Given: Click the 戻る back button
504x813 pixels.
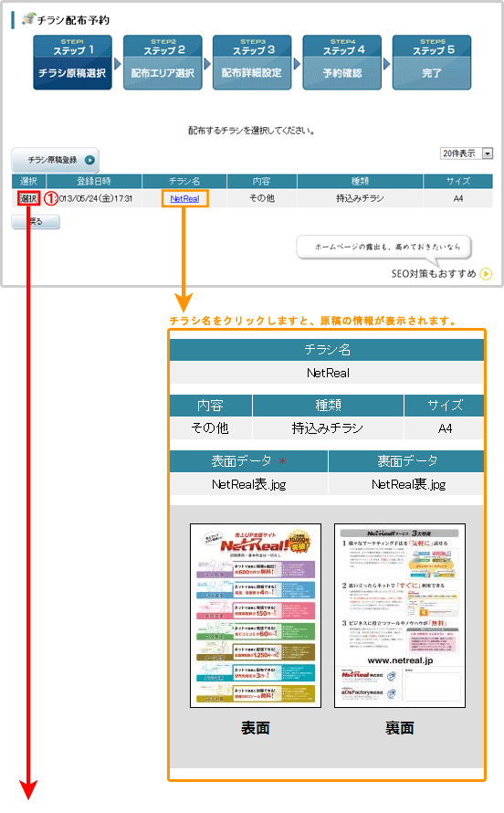Looking at the screenshot, I should [x=36, y=222].
